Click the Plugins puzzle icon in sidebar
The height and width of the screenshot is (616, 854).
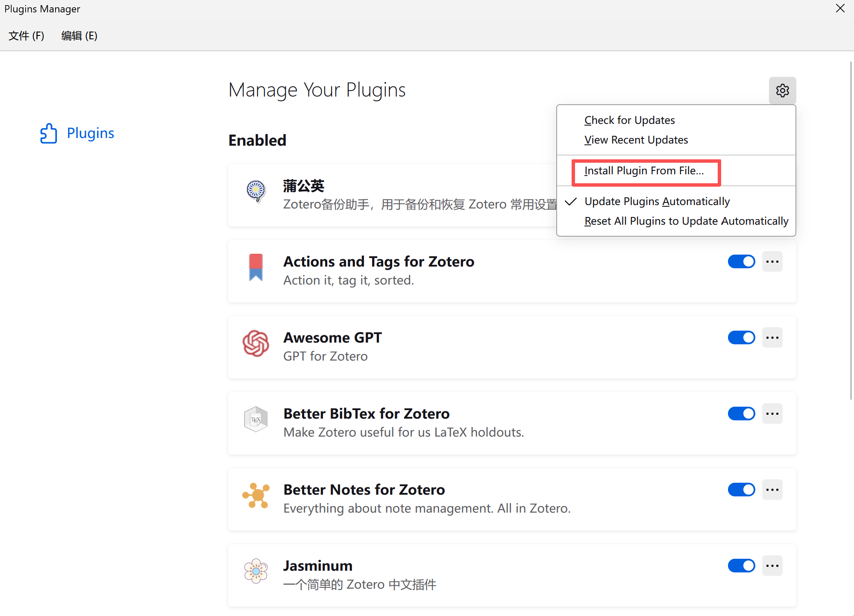[x=49, y=133]
